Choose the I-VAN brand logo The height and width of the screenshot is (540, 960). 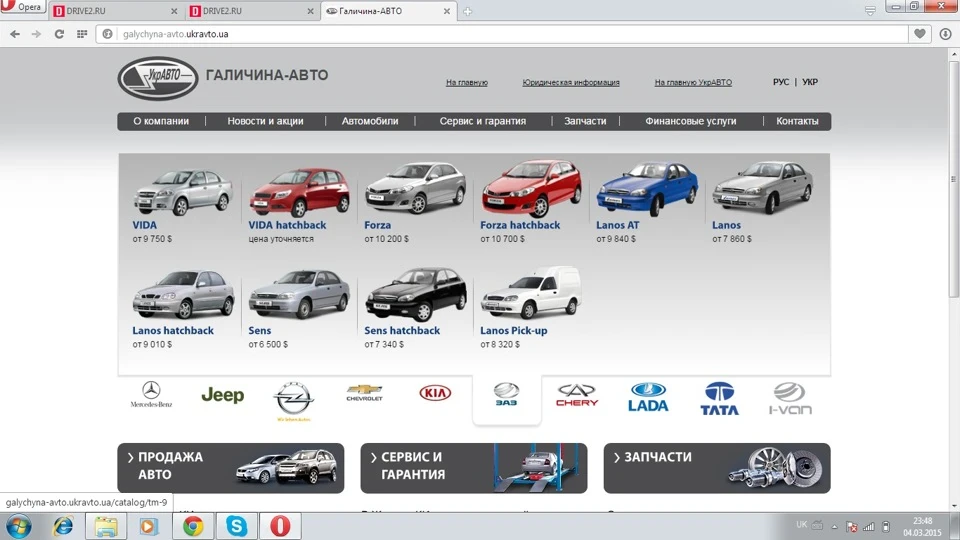pos(790,399)
